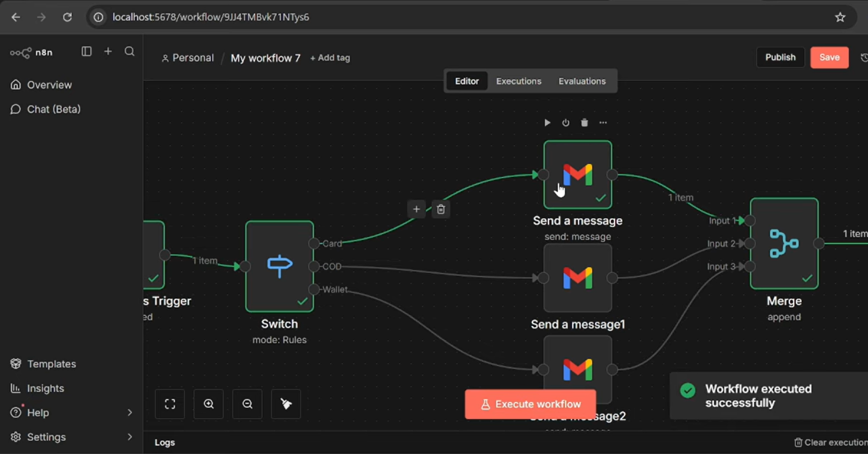Expand the Help submenu
Viewport: 868px width, 454px height.
coord(130,412)
